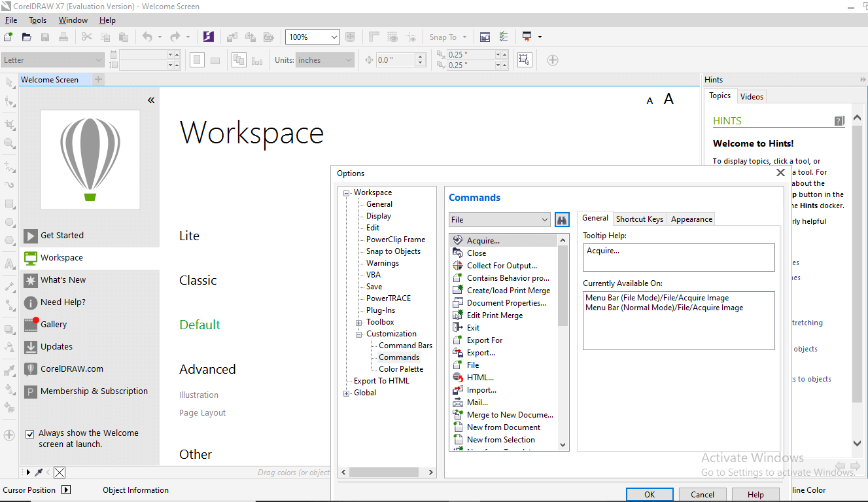Open the 100% zoom level dropdown
The height and width of the screenshot is (502, 868).
click(334, 37)
